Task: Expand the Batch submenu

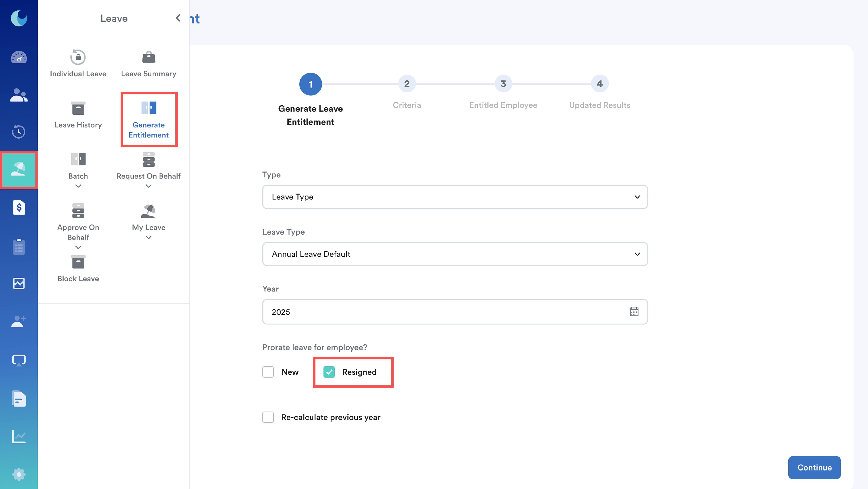Action: tap(78, 186)
